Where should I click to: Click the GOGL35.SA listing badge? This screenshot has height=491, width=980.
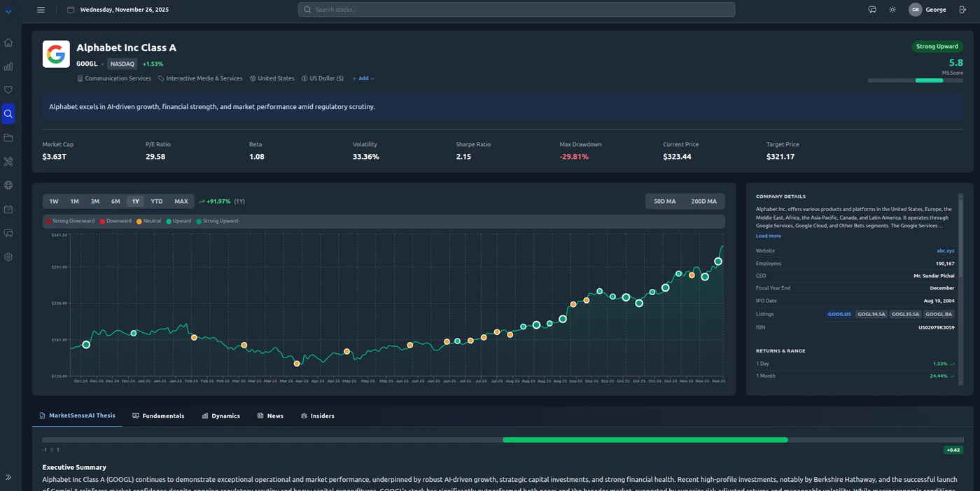click(x=905, y=314)
